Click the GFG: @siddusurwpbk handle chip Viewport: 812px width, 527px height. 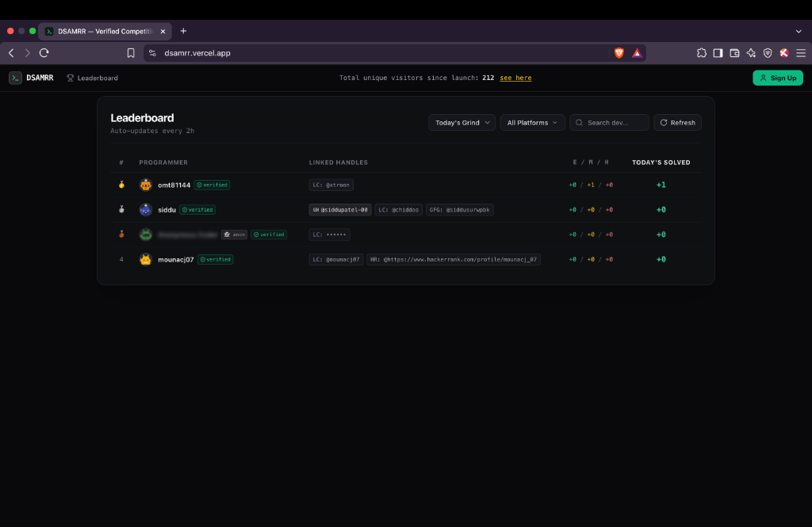459,210
